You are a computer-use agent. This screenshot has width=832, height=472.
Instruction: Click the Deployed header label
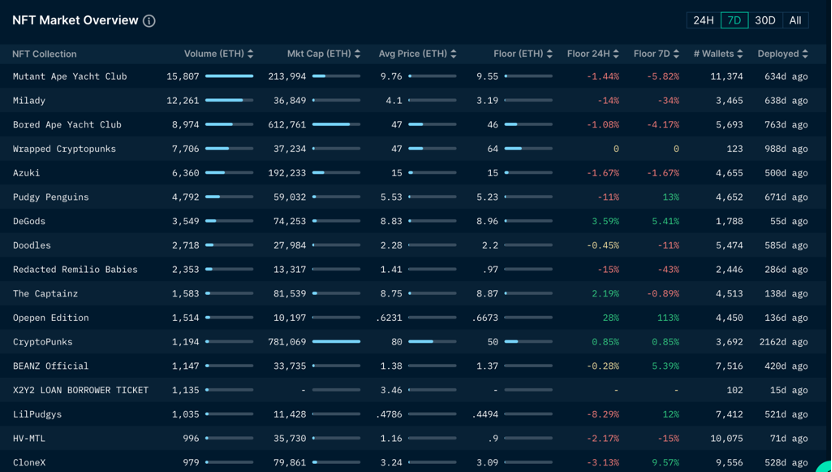778,54
